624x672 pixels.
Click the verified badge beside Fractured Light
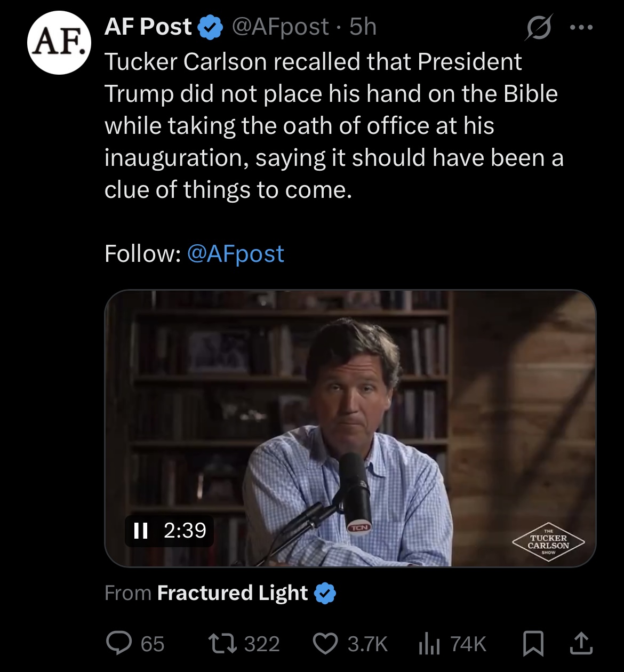tap(325, 593)
